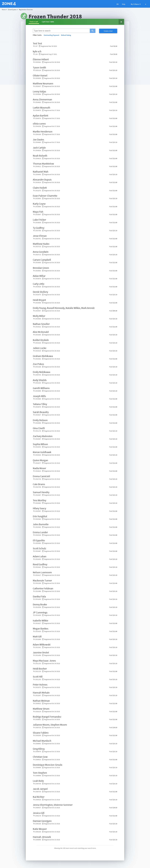The height and width of the screenshot is (868, 150).
Task: Filter carts by Refund Owing
Action: click(66, 35)
